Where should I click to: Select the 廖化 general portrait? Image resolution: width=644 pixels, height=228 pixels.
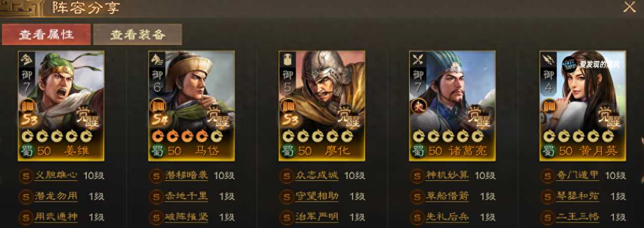322,106
